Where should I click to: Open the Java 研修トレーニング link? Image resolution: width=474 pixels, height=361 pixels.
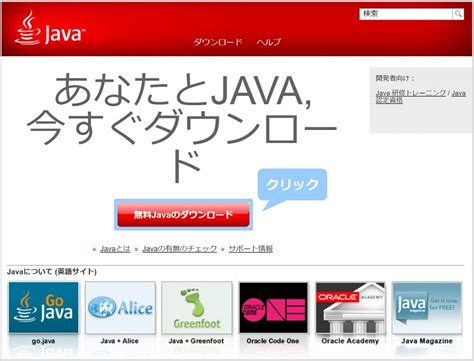(x=411, y=93)
